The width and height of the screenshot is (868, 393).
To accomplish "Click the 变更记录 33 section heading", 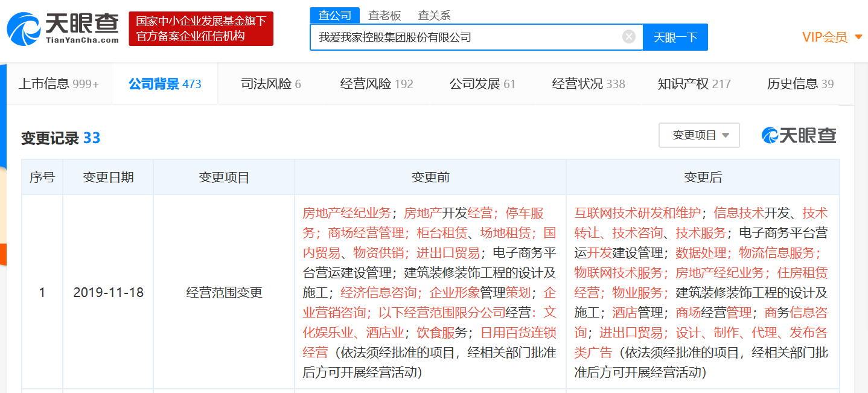I will click(60, 138).
